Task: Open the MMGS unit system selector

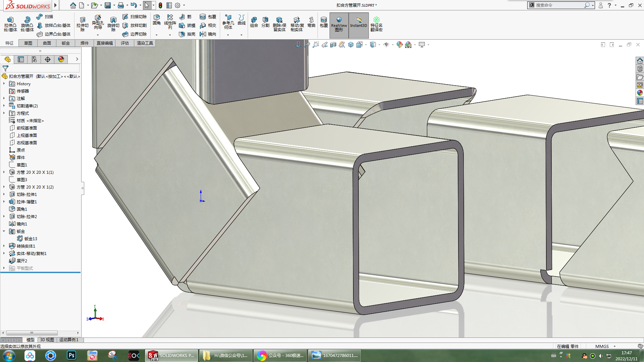Action: (605, 346)
